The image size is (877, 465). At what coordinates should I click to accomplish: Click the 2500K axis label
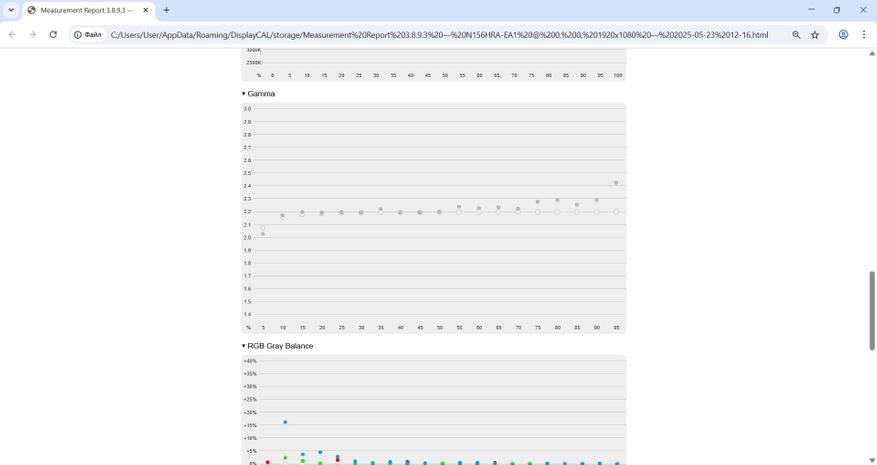point(253,63)
